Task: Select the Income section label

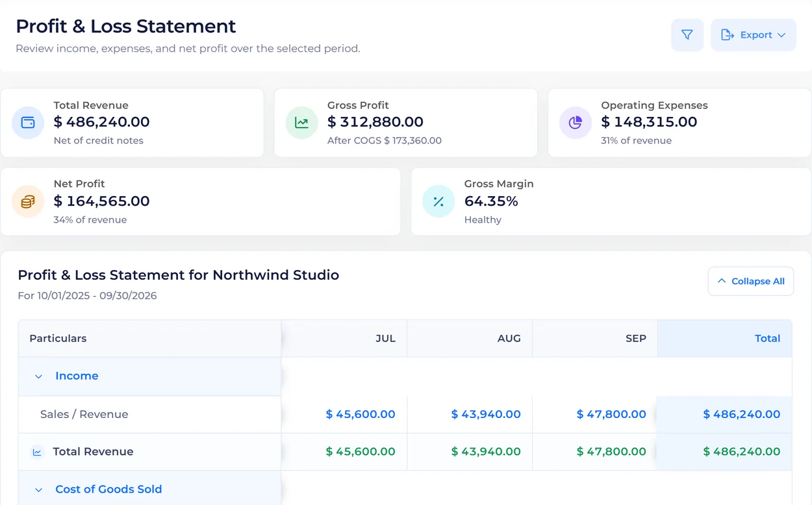Action: [x=77, y=376]
